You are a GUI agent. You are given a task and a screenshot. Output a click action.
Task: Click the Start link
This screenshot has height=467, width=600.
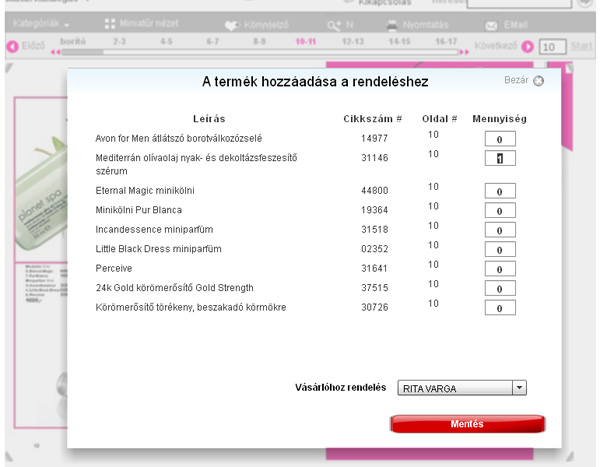(x=582, y=46)
